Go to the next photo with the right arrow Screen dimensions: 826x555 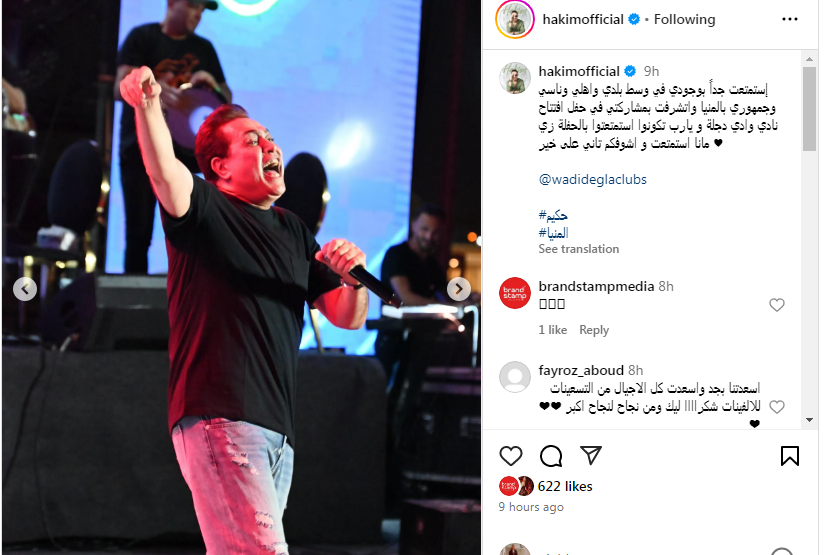click(x=459, y=289)
